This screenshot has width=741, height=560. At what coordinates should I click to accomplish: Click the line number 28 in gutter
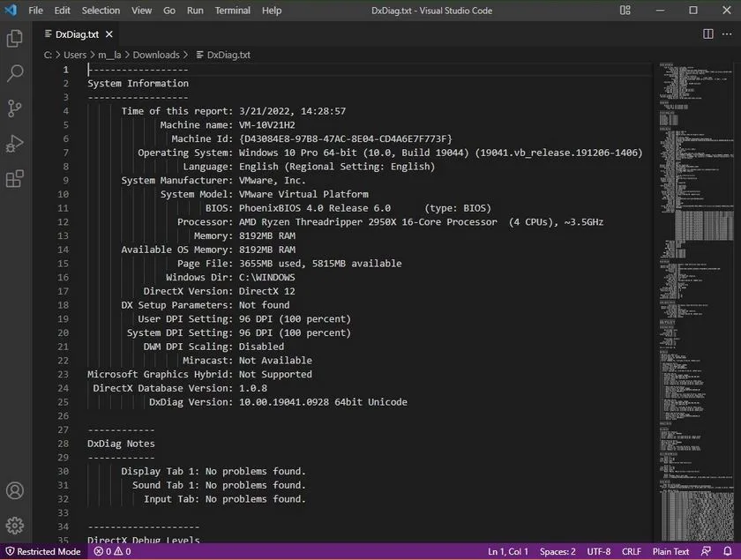coord(64,444)
